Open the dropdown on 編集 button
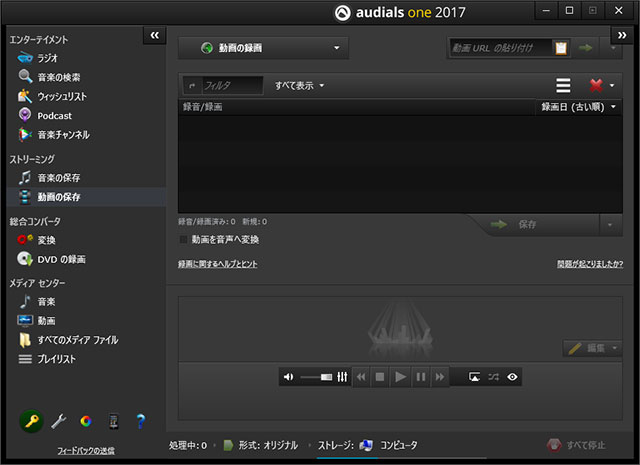640x465 pixels. [615, 348]
